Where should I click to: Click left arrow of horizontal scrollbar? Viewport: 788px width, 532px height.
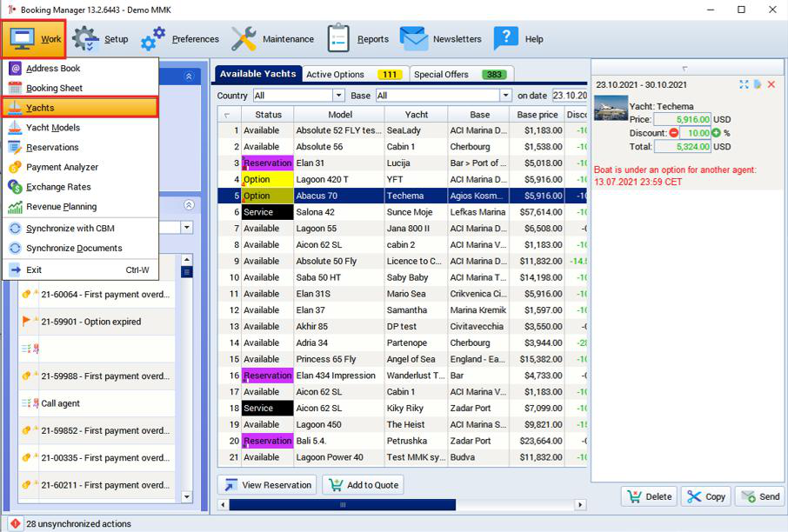(x=224, y=504)
